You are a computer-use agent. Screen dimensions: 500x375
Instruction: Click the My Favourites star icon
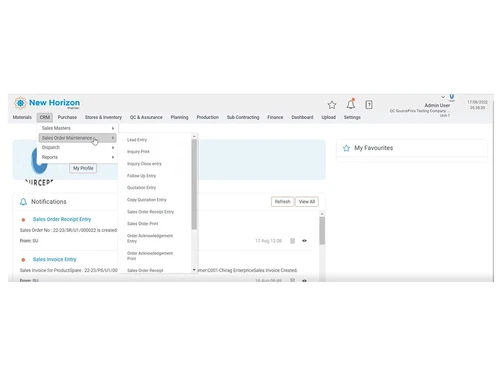point(346,148)
